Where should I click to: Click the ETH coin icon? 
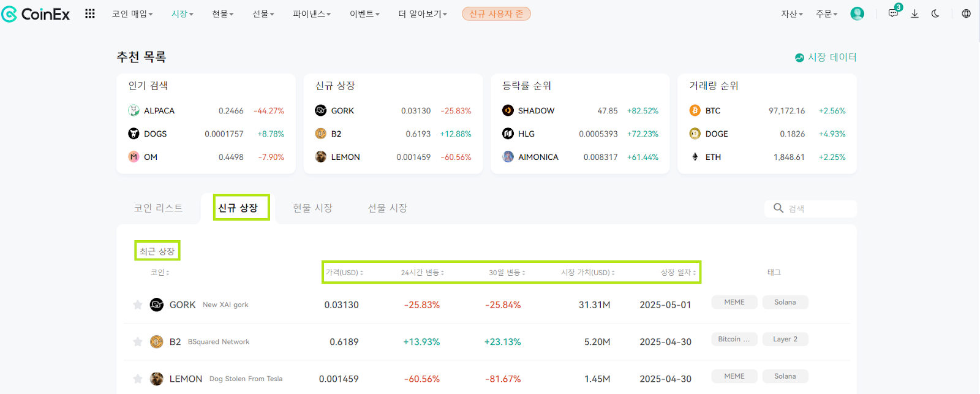tap(695, 157)
